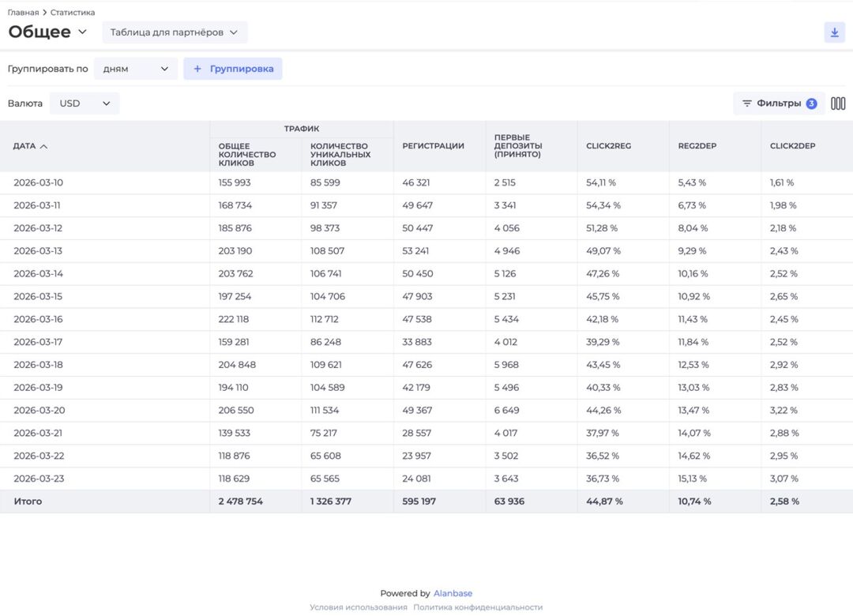Click the filter count badge 3
The height and width of the screenshot is (616, 853).
click(811, 103)
